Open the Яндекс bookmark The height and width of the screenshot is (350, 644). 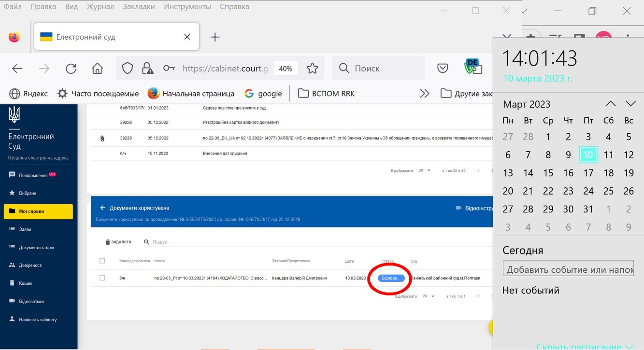click(x=29, y=94)
